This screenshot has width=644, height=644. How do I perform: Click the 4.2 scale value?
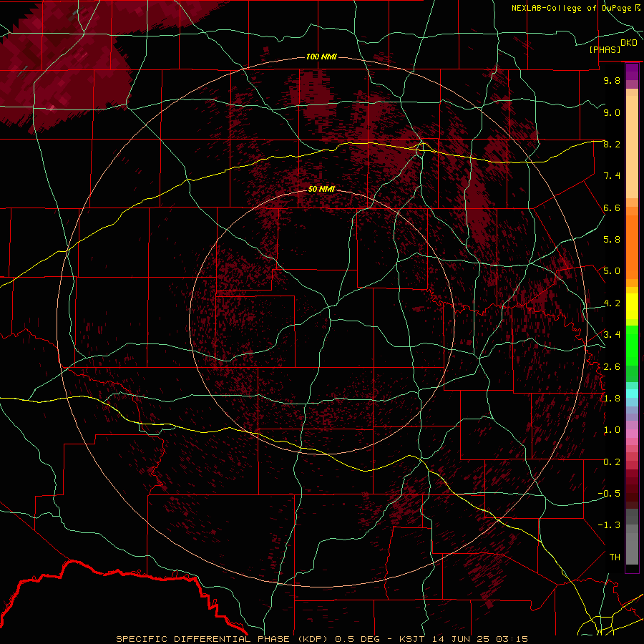[x=612, y=303]
